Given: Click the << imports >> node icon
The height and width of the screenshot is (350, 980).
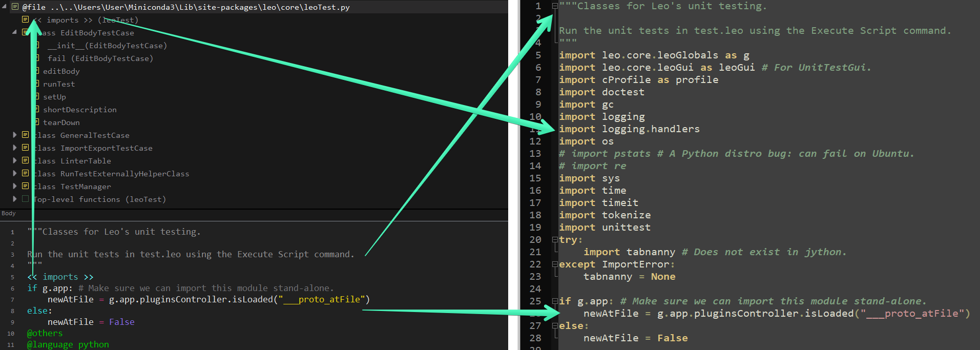Looking at the screenshot, I should point(25,19).
